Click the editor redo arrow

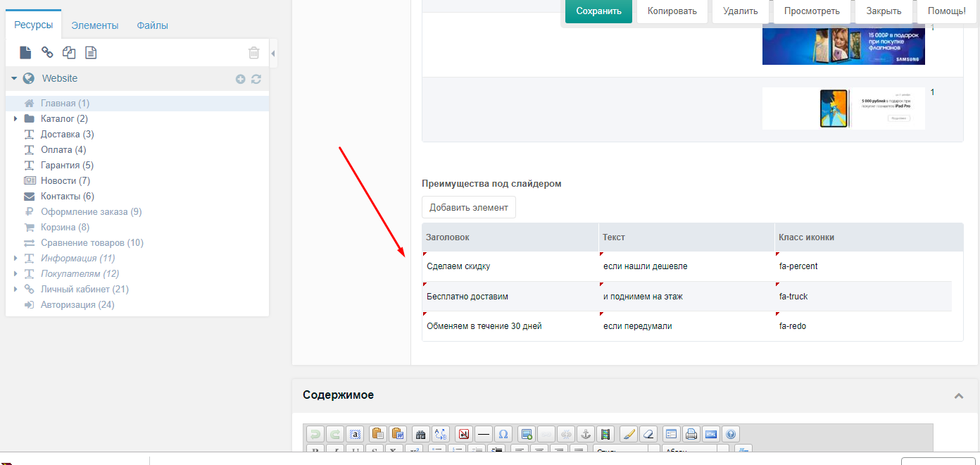[335, 434]
